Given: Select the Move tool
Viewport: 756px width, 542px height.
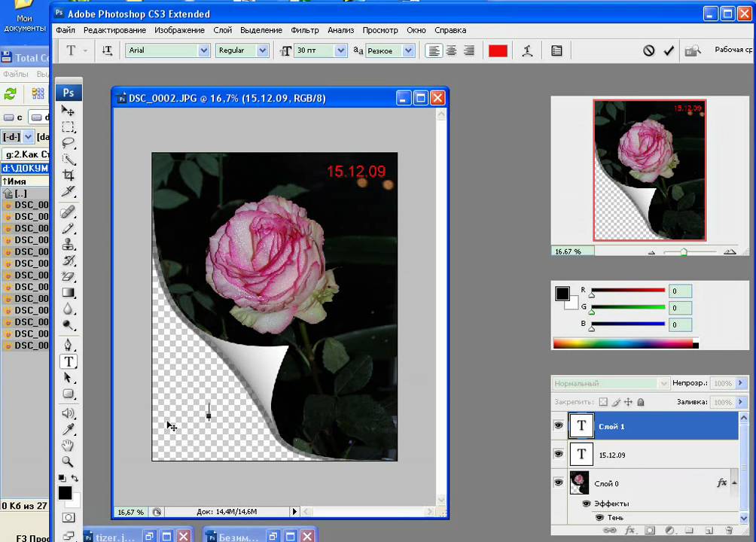Looking at the screenshot, I should coord(68,111).
